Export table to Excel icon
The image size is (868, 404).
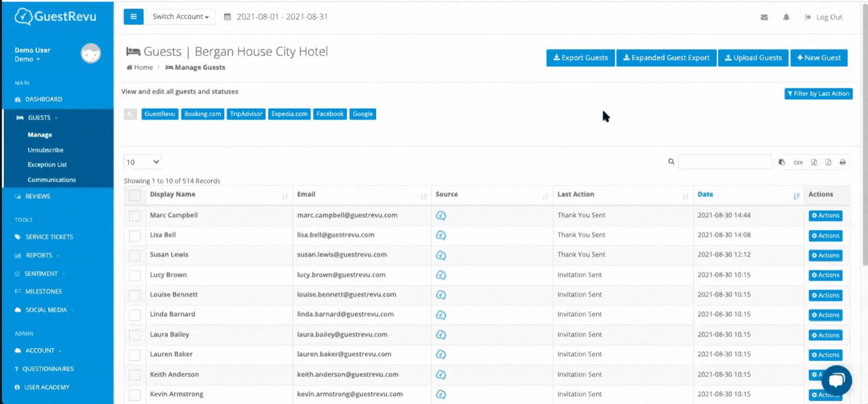coord(814,162)
